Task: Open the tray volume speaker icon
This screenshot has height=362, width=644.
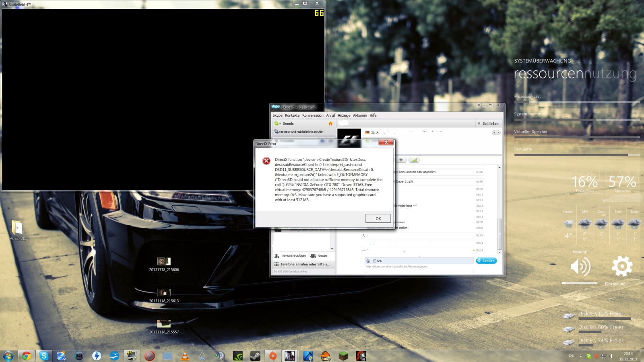Action: pyautogui.click(x=611, y=356)
